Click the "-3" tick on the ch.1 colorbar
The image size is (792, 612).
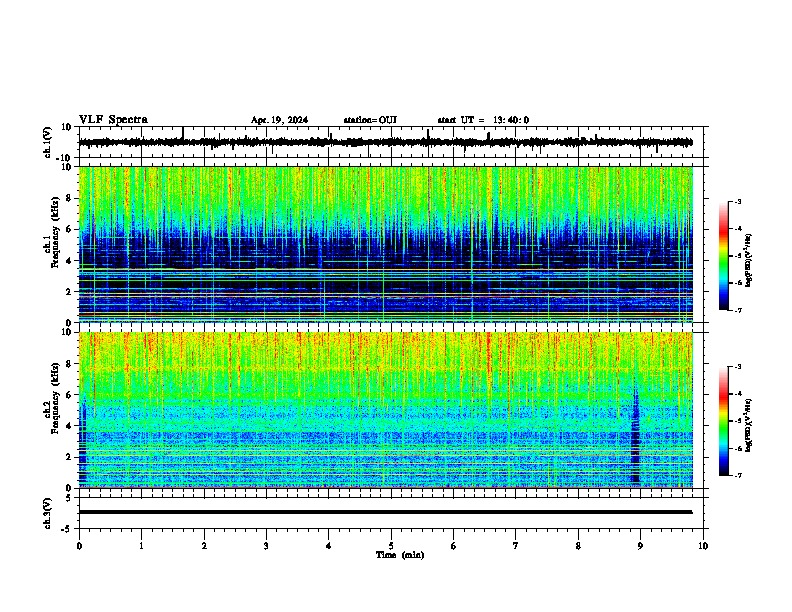coord(737,201)
